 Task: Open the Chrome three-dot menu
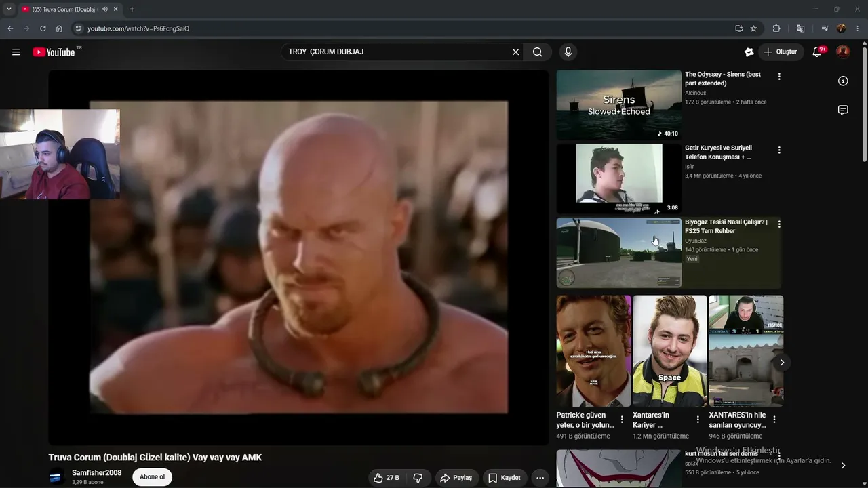pos(858,28)
